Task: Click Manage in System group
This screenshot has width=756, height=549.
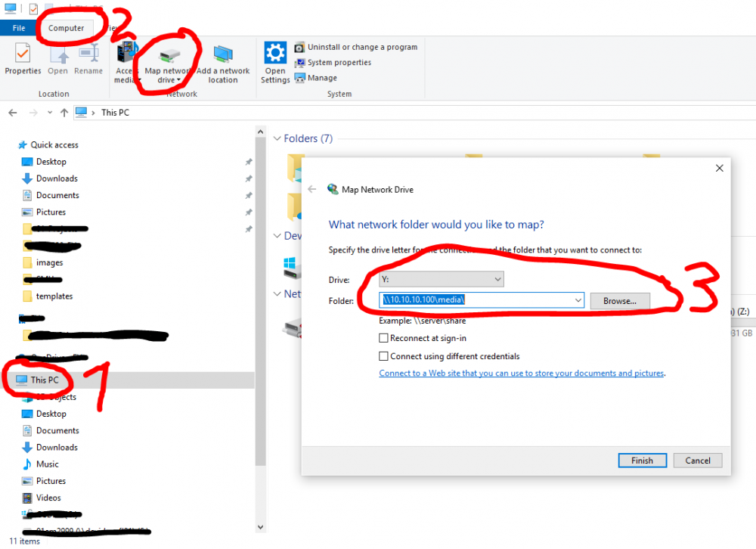Action: point(316,78)
